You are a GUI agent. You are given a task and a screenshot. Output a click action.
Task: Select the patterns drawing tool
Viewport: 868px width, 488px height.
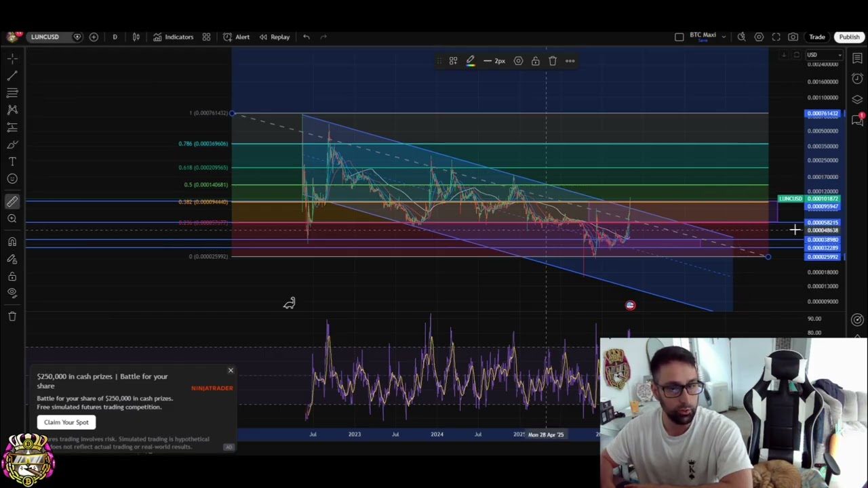point(12,110)
